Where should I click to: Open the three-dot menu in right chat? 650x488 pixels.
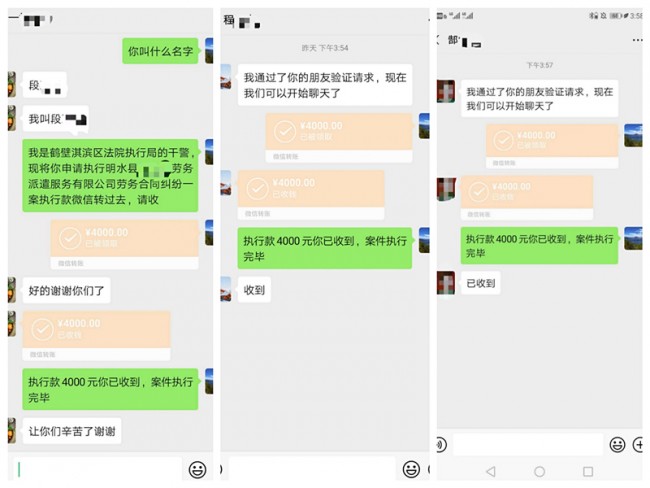pos(638,40)
